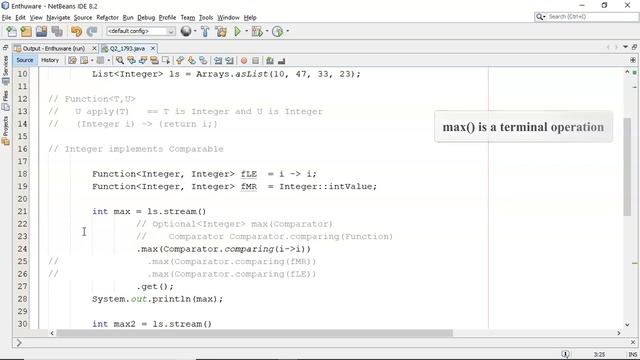This screenshot has width=640, height=360.
Task: Click the New File toolbar icon
Action: [11, 31]
